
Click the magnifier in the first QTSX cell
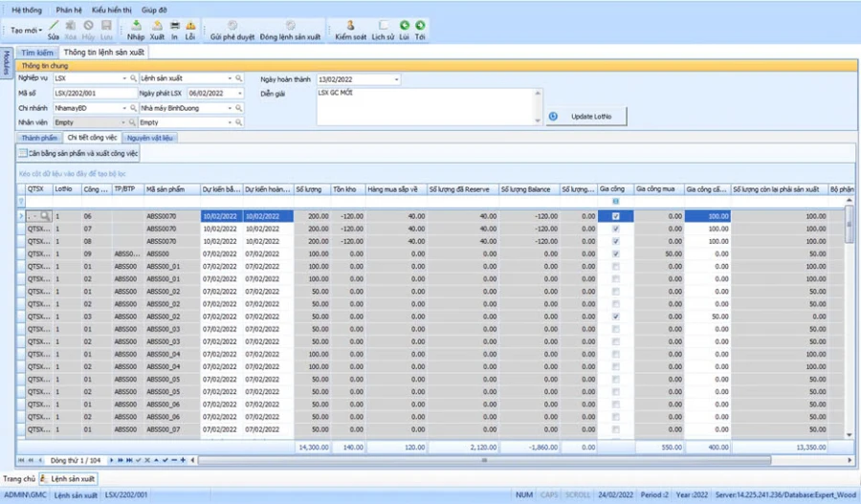pyautogui.click(x=45, y=216)
